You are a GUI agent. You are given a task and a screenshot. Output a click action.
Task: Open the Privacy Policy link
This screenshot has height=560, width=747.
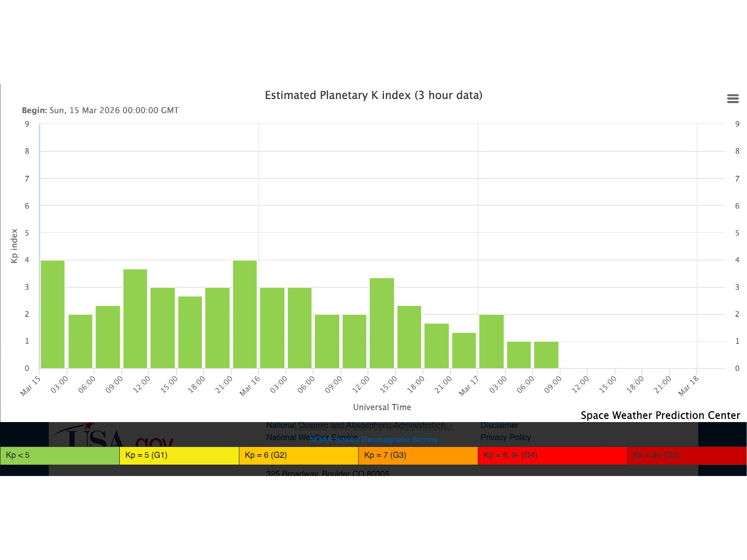[505, 437]
